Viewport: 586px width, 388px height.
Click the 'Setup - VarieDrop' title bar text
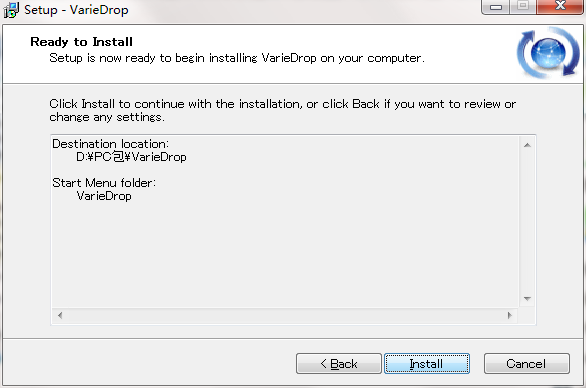[x=76, y=10]
